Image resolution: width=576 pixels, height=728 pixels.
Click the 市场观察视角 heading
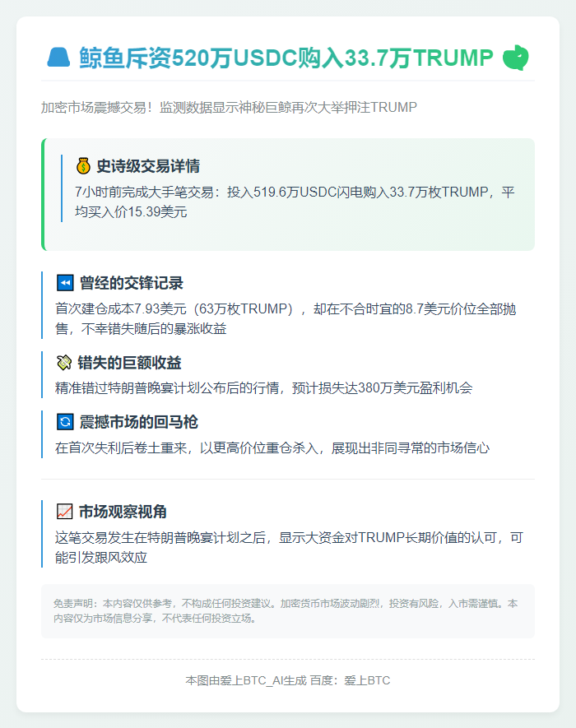[123, 512]
